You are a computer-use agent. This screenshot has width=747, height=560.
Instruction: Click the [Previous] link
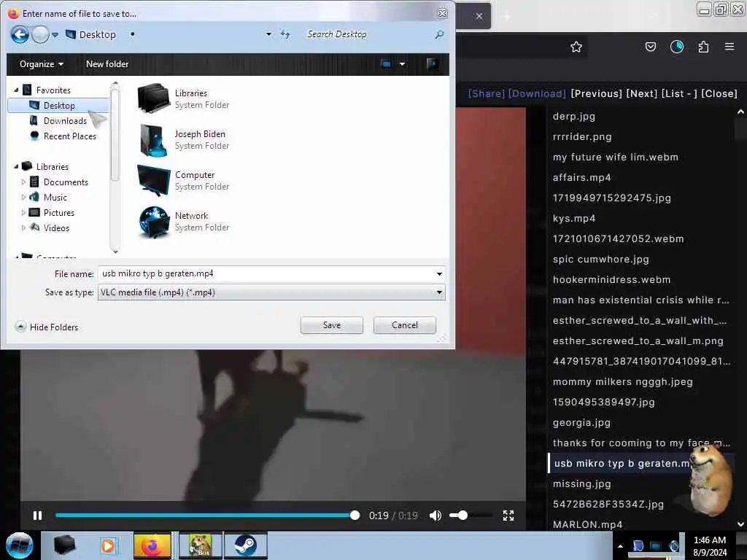[x=596, y=93]
